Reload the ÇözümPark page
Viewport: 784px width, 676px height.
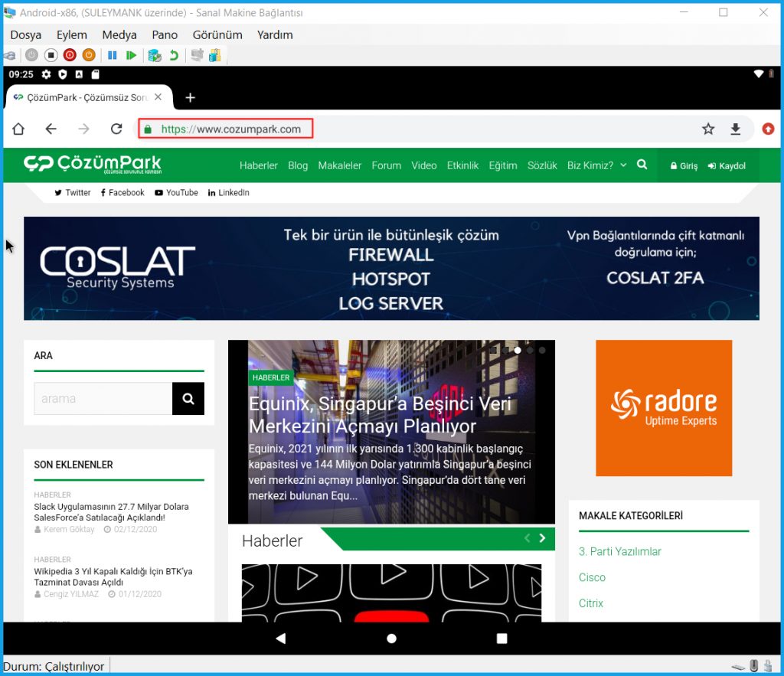coord(116,129)
